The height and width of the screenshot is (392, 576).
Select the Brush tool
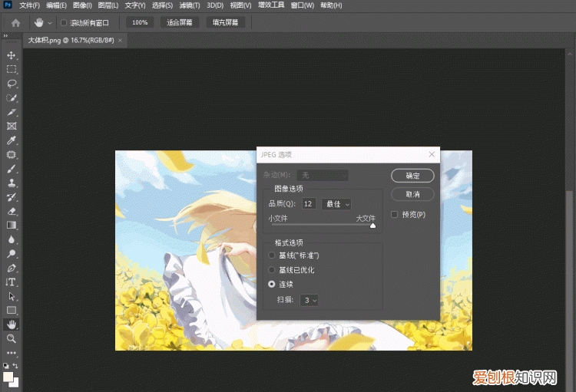pyautogui.click(x=12, y=169)
